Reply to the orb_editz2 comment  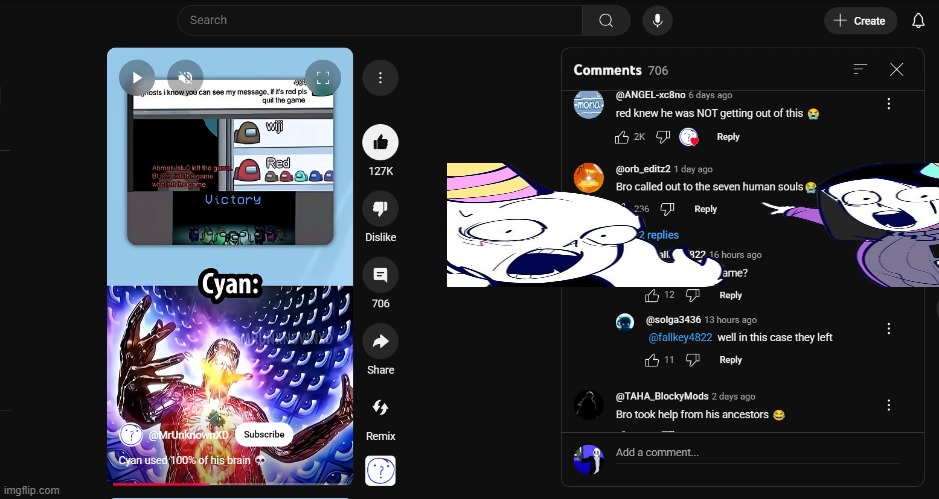[705, 209]
